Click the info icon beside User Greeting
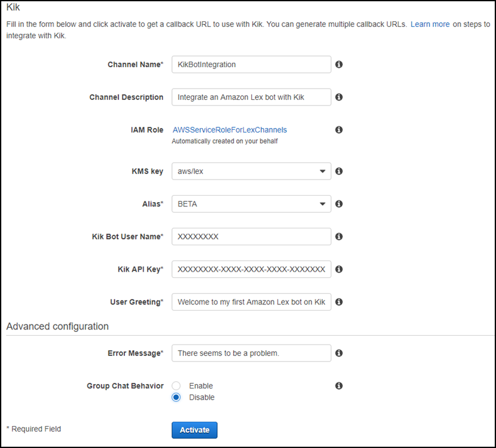This screenshot has width=496, height=448. (339, 302)
